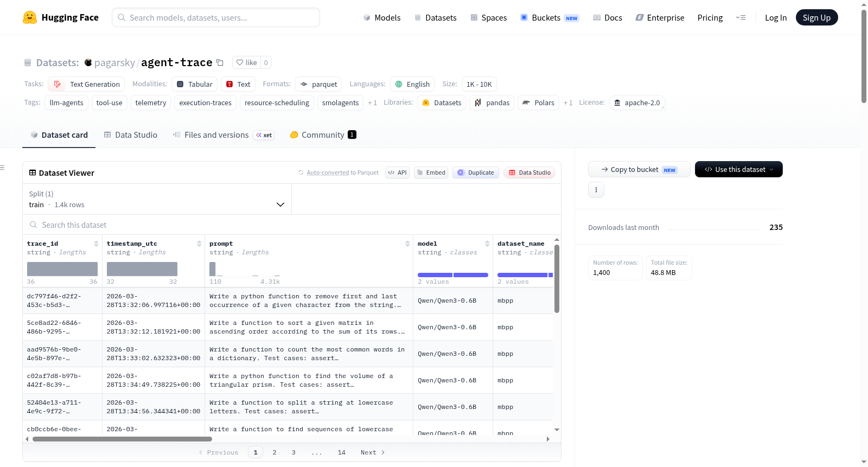The width and height of the screenshot is (868, 467).
Task: Click the telemetry tag
Action: click(151, 103)
